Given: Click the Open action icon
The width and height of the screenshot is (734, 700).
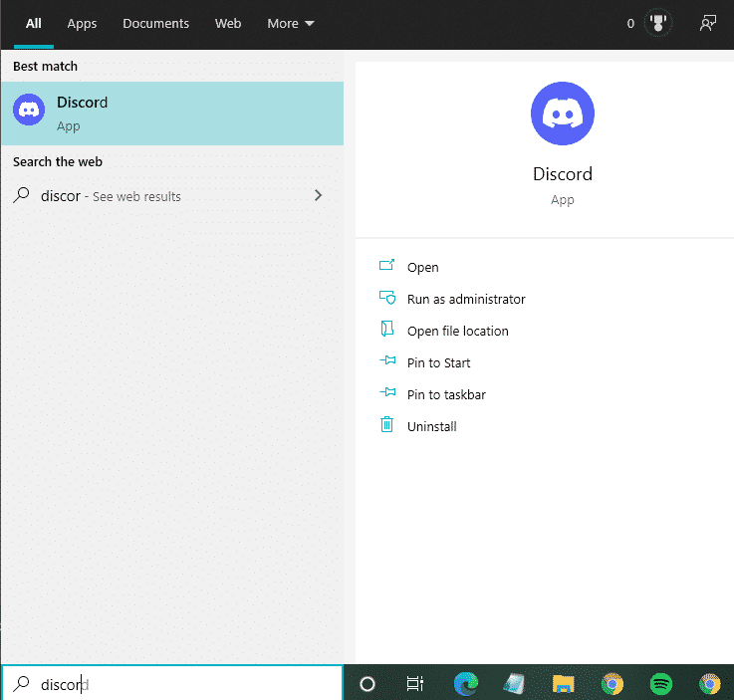Looking at the screenshot, I should 386,265.
